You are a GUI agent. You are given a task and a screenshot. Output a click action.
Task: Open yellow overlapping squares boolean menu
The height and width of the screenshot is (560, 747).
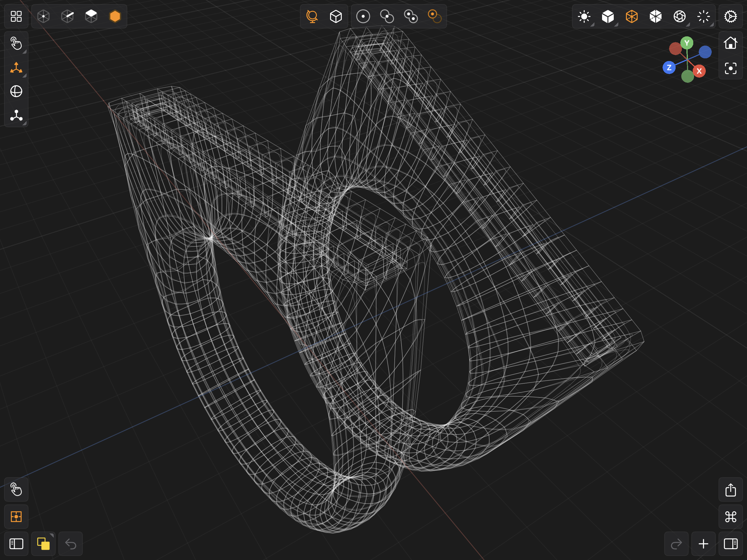43,544
